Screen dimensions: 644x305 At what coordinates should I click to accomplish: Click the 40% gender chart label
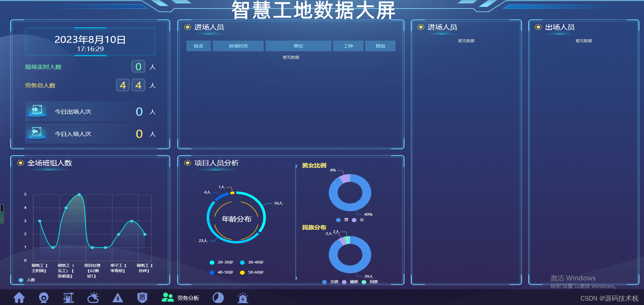click(x=368, y=214)
